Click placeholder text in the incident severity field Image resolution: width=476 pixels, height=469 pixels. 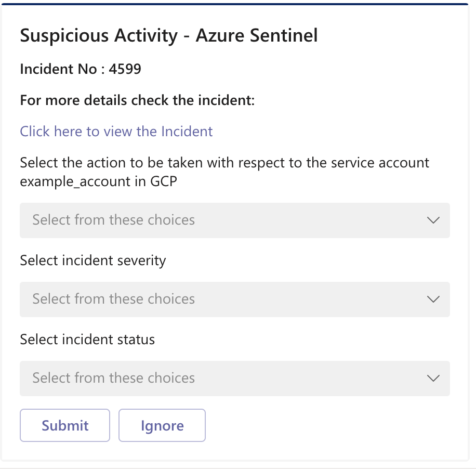point(114,299)
